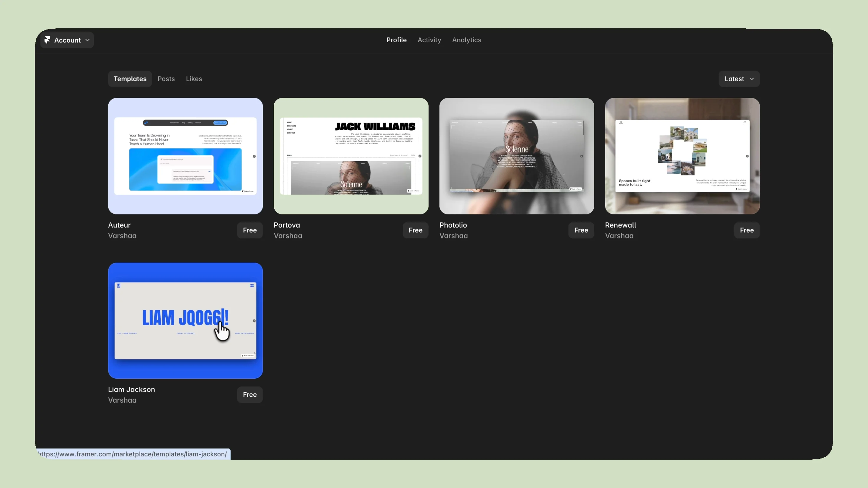This screenshot has height=488, width=868.
Task: Open the Portova template thumbnail
Action: click(351, 156)
